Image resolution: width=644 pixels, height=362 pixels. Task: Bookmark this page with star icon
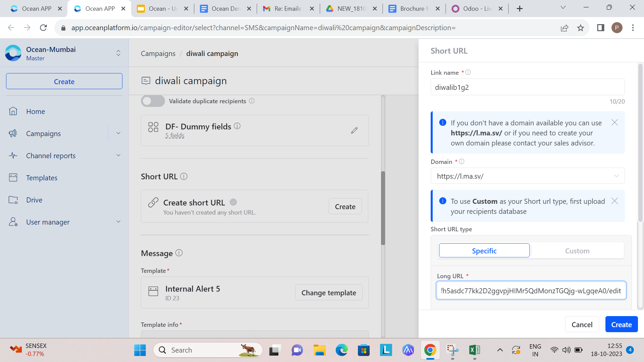pyautogui.click(x=581, y=28)
